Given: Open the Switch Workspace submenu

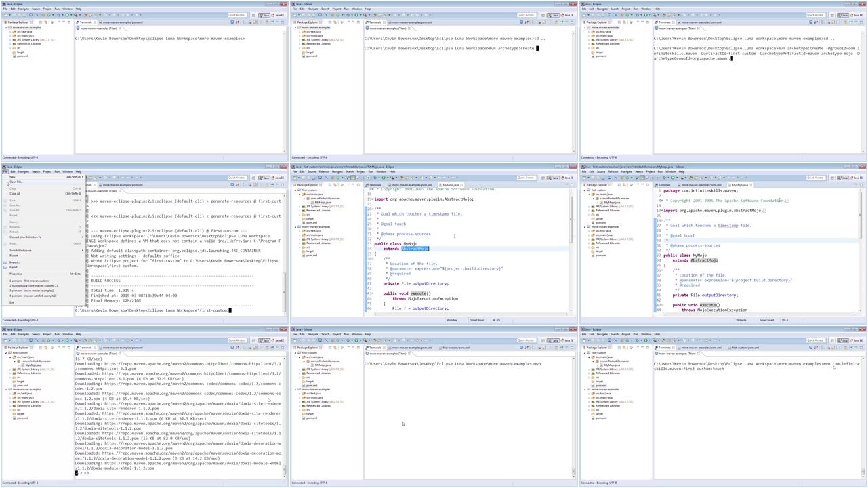Looking at the screenshot, I should pos(45,251).
